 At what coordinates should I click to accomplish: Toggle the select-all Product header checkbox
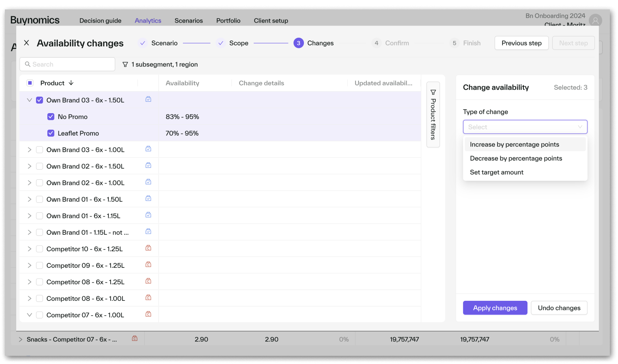pyautogui.click(x=30, y=83)
